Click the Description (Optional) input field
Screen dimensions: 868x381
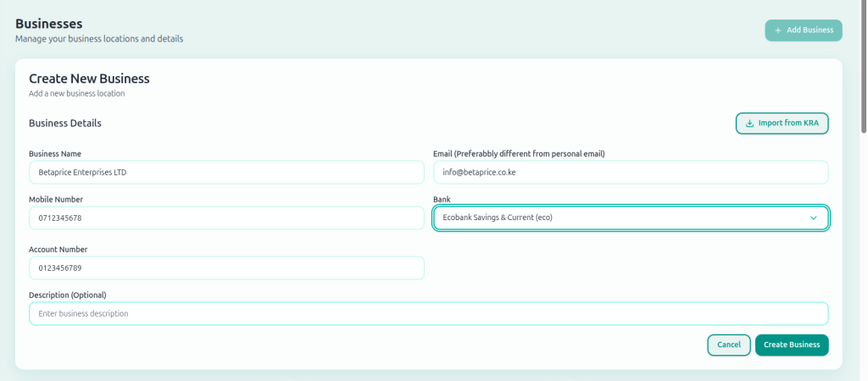point(428,313)
